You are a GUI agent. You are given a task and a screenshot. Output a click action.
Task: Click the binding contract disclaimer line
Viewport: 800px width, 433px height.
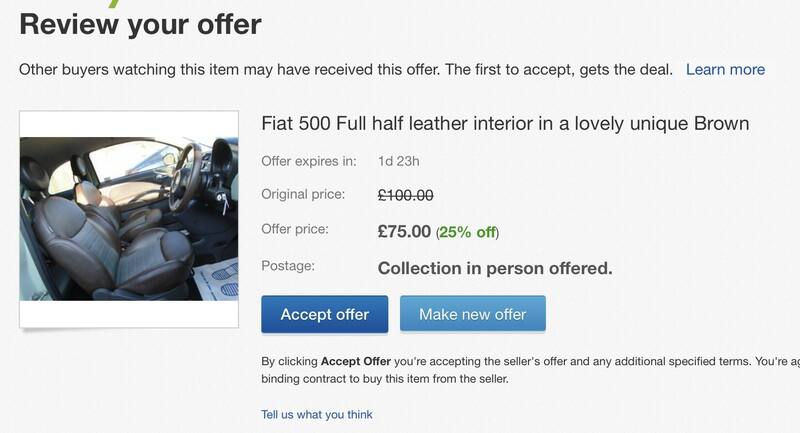tap(385, 379)
